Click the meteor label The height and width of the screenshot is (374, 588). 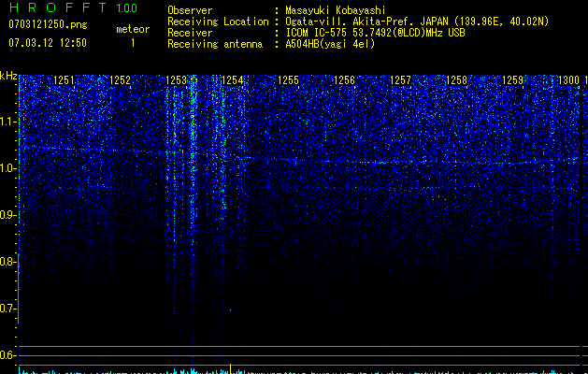(x=133, y=29)
